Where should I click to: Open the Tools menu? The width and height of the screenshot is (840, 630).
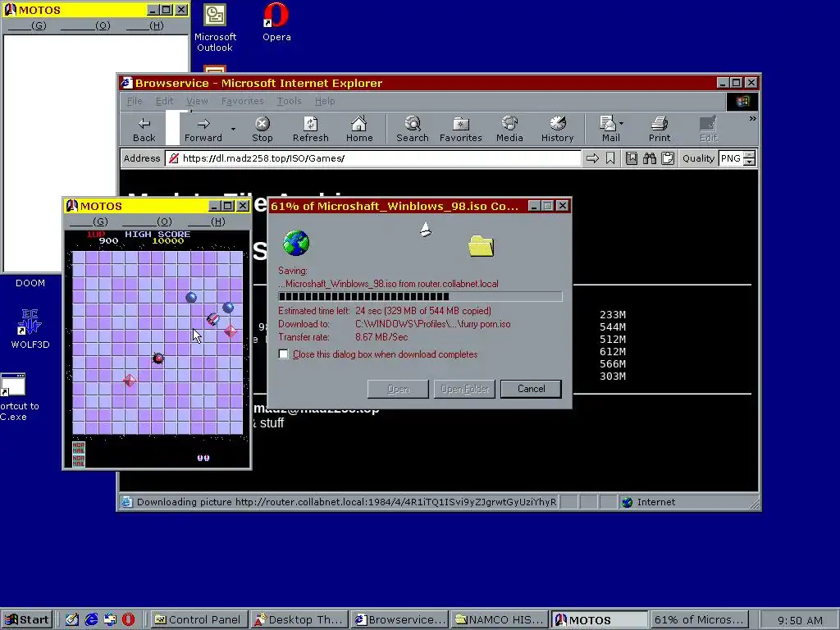[x=289, y=101]
